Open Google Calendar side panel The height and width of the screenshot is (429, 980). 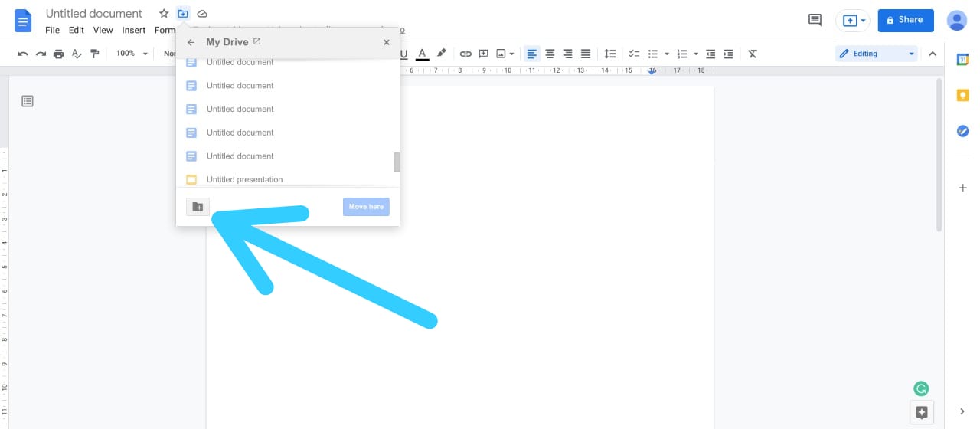963,59
